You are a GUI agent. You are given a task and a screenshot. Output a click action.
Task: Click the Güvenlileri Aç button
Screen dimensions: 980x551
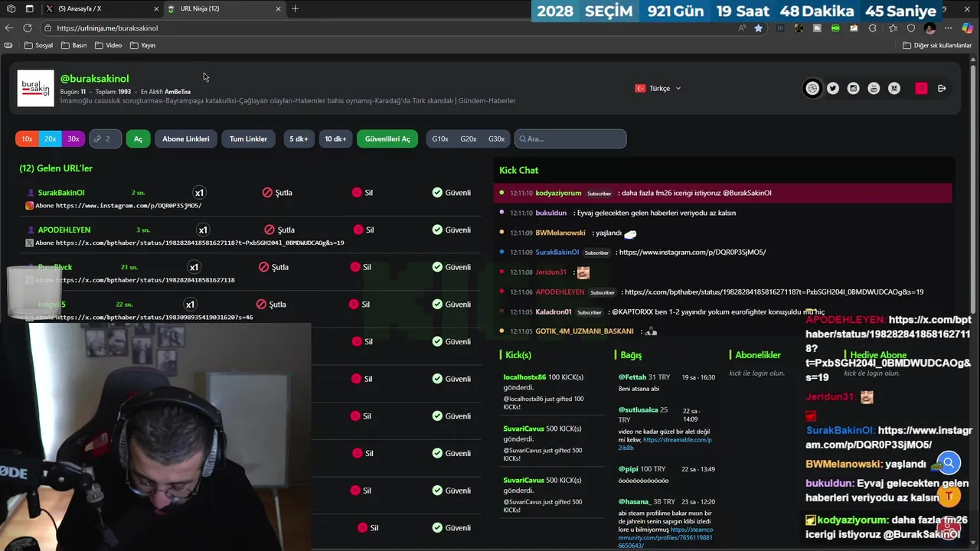pyautogui.click(x=387, y=139)
